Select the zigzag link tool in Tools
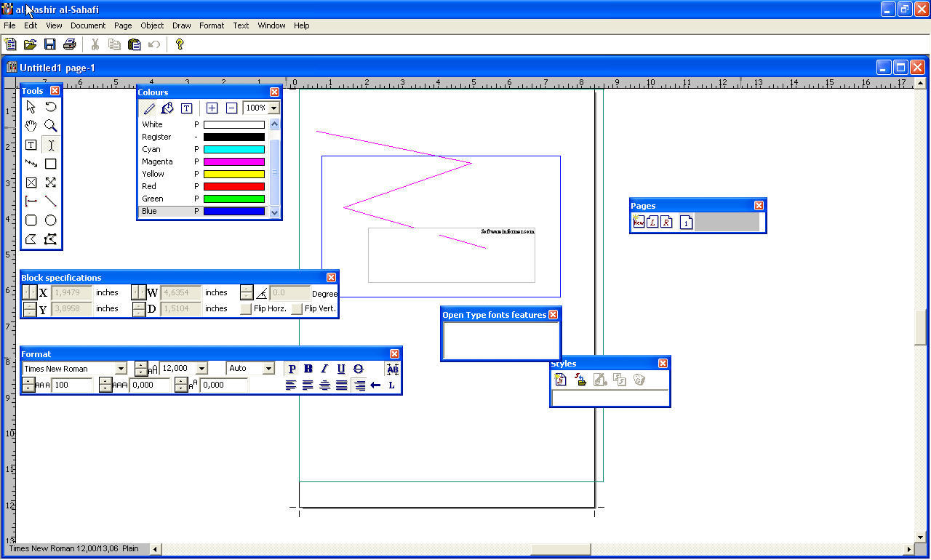This screenshot has height=560, width=931. click(31, 164)
